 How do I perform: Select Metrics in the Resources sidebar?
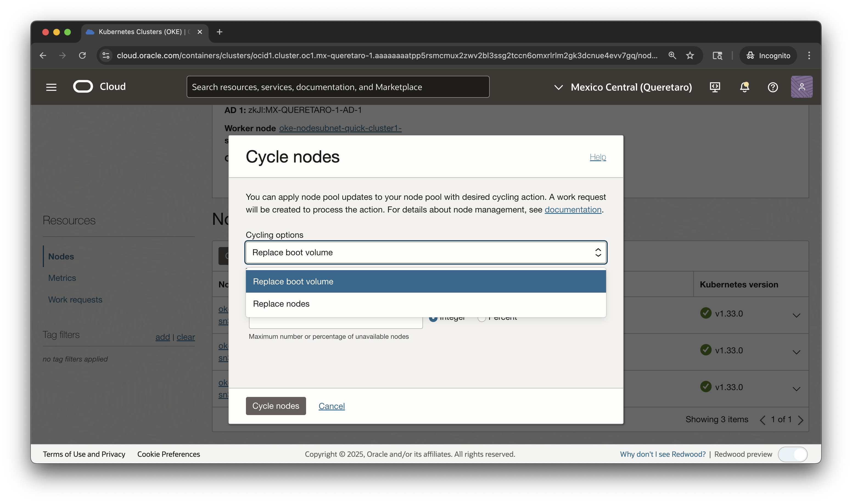[x=62, y=278]
